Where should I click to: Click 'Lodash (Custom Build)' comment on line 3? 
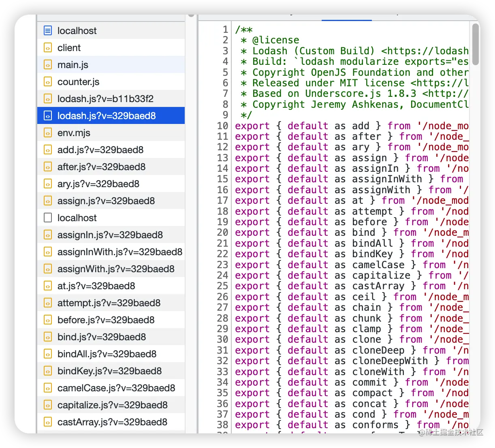click(x=314, y=51)
